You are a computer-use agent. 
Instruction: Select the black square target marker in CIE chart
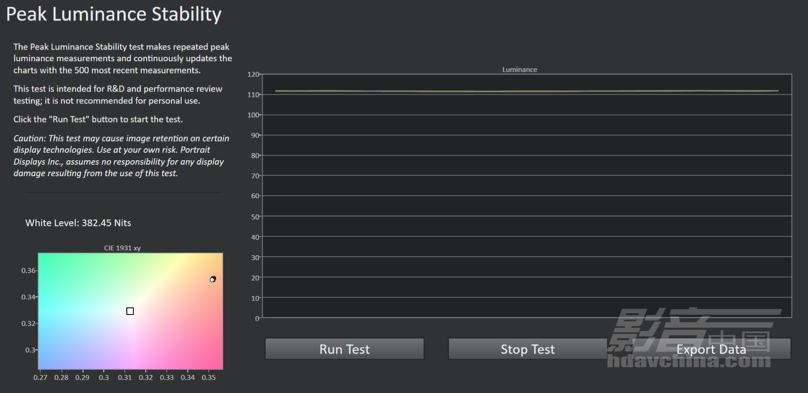[x=130, y=311]
